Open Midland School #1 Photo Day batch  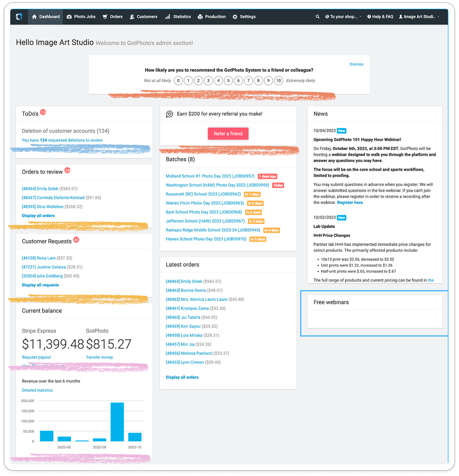[x=210, y=176]
